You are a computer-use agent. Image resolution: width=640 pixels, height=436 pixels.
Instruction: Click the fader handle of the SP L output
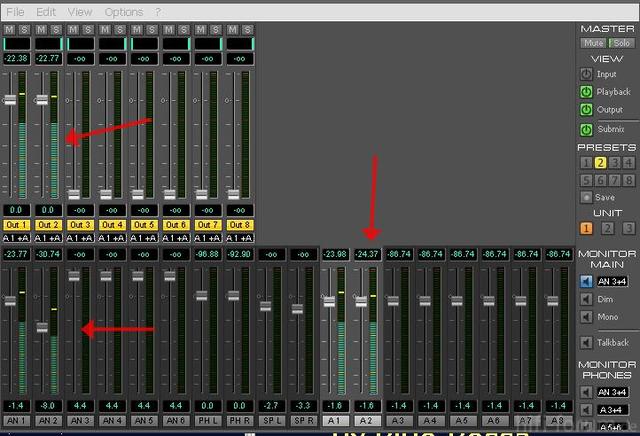[266, 306]
